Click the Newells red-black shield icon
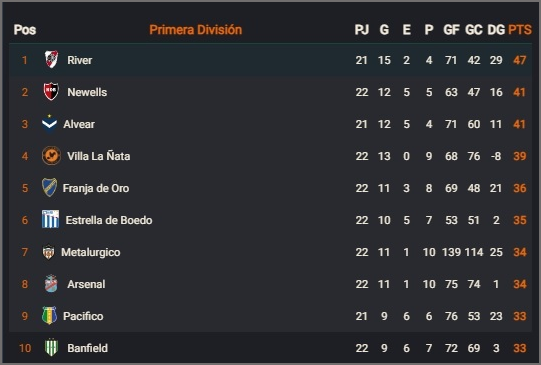Screen dimensions: 541x365 point(51,92)
